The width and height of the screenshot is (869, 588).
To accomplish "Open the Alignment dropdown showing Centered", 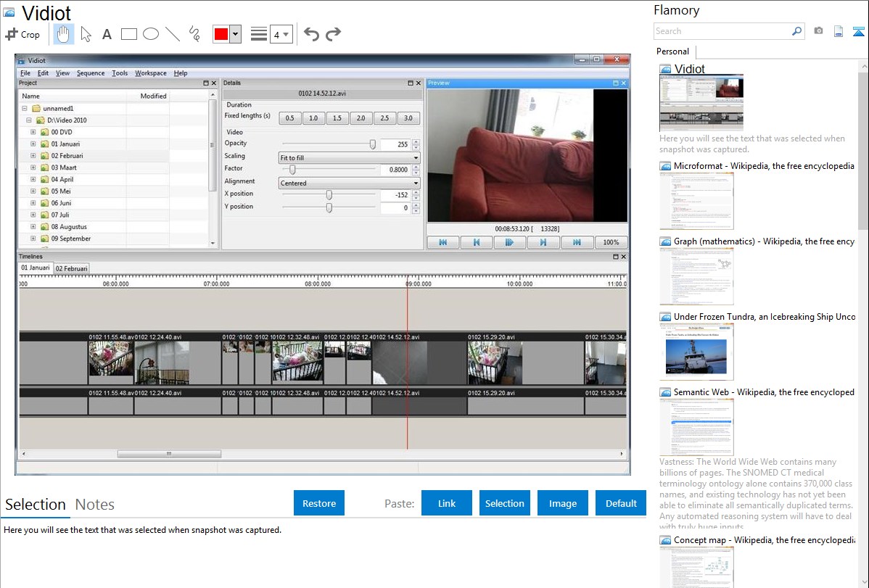I will (349, 183).
